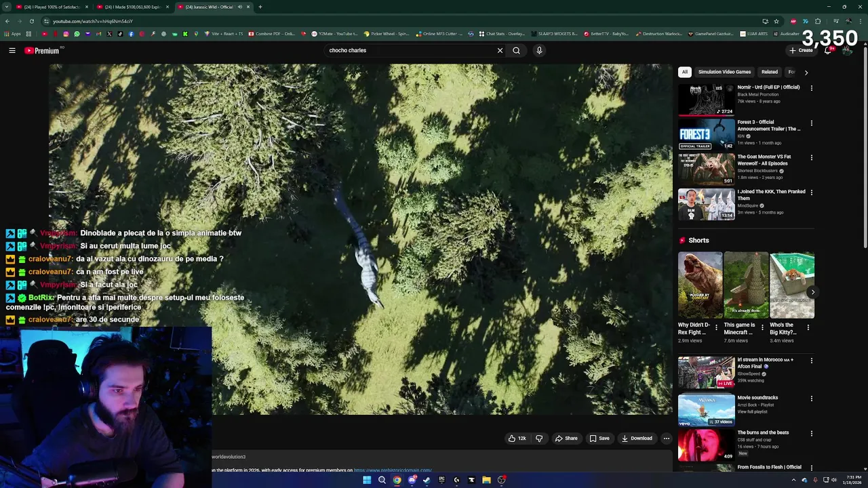Open I Joined The KKK, Then Pranked Them
The height and width of the screenshot is (488, 868).
pyautogui.click(x=706, y=204)
